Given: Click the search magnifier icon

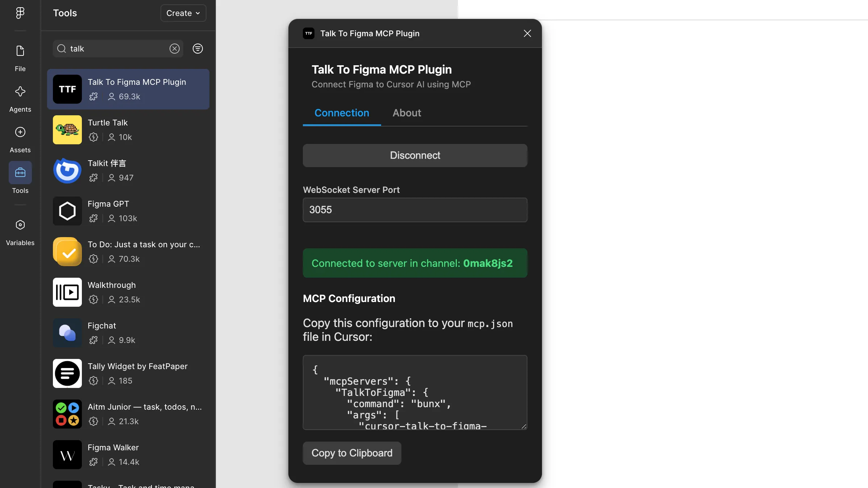Looking at the screenshot, I should 62,49.
